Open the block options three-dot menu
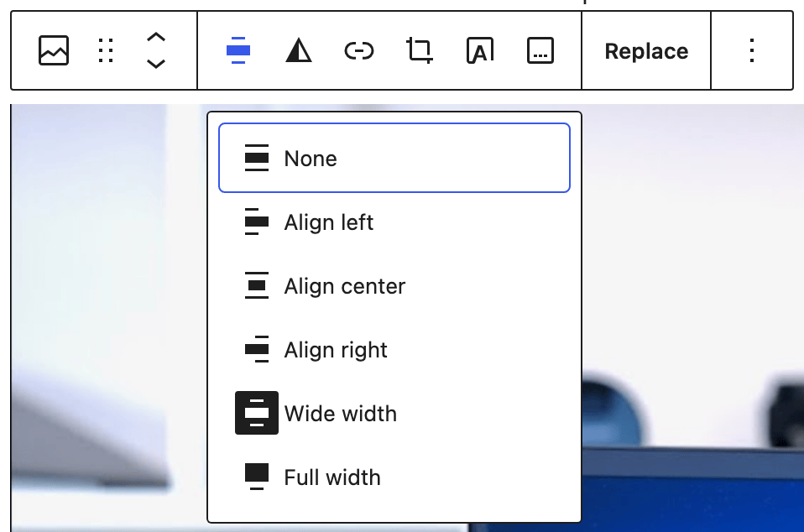The image size is (804, 532). pyautogui.click(x=752, y=50)
